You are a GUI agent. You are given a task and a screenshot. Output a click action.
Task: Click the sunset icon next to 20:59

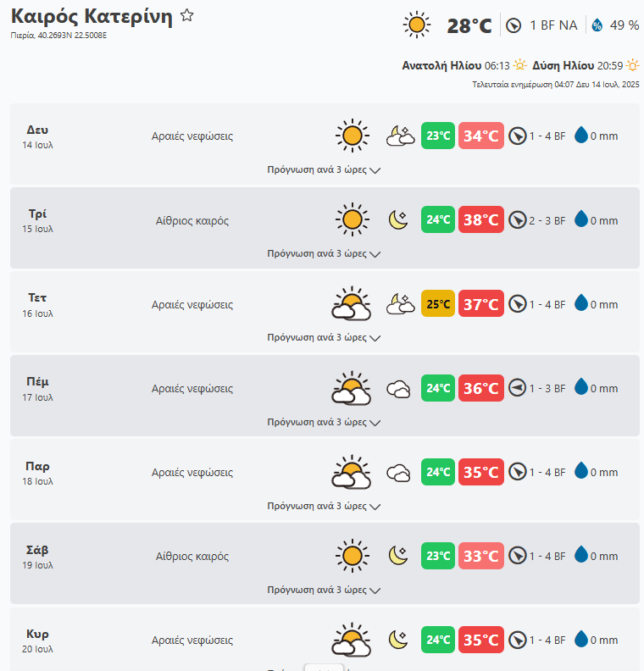tap(632, 65)
